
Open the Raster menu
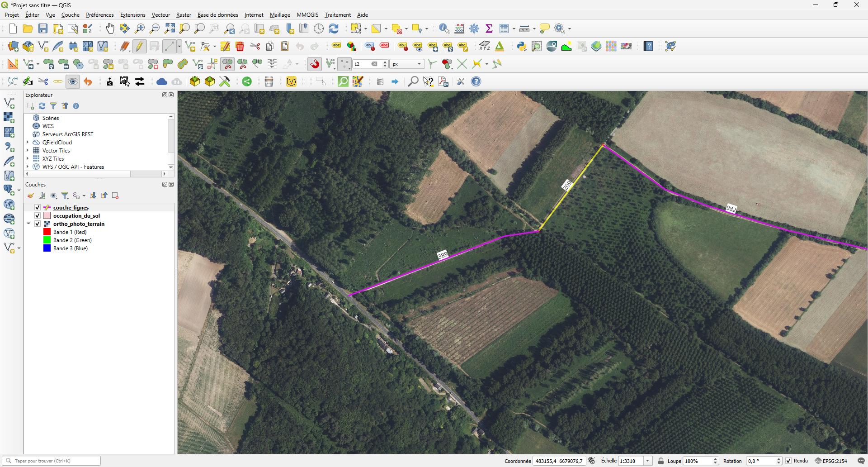click(x=184, y=15)
